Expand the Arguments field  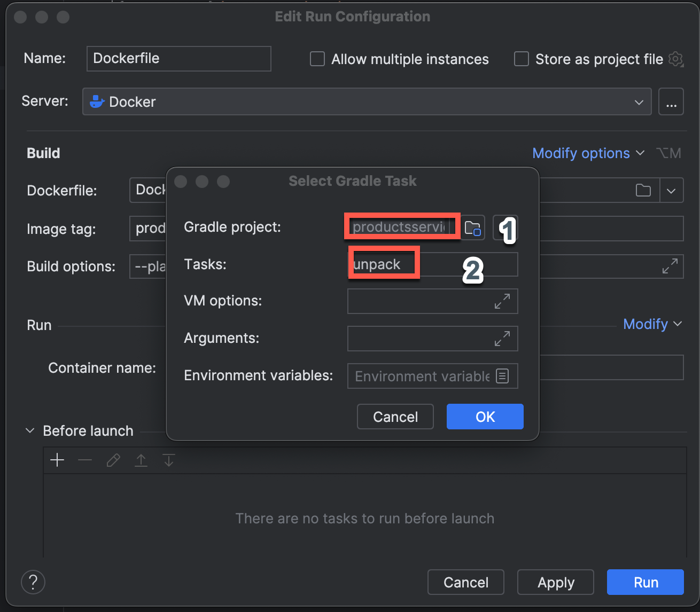point(502,339)
